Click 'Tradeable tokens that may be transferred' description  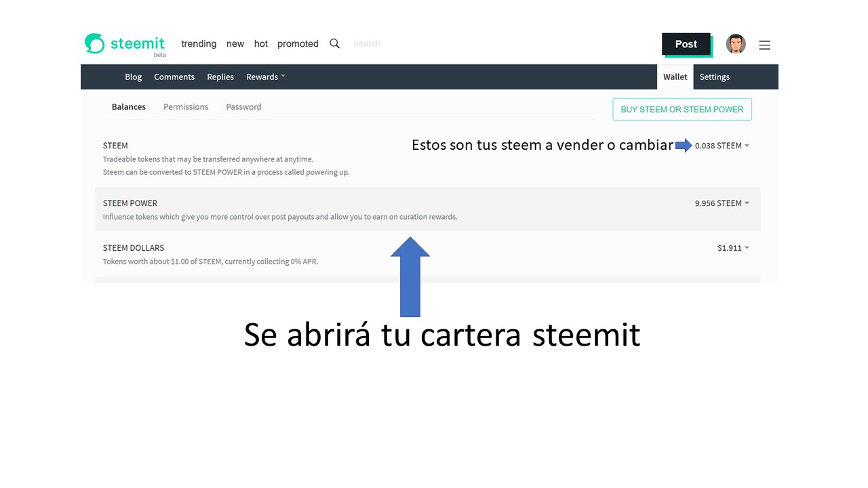(208, 159)
